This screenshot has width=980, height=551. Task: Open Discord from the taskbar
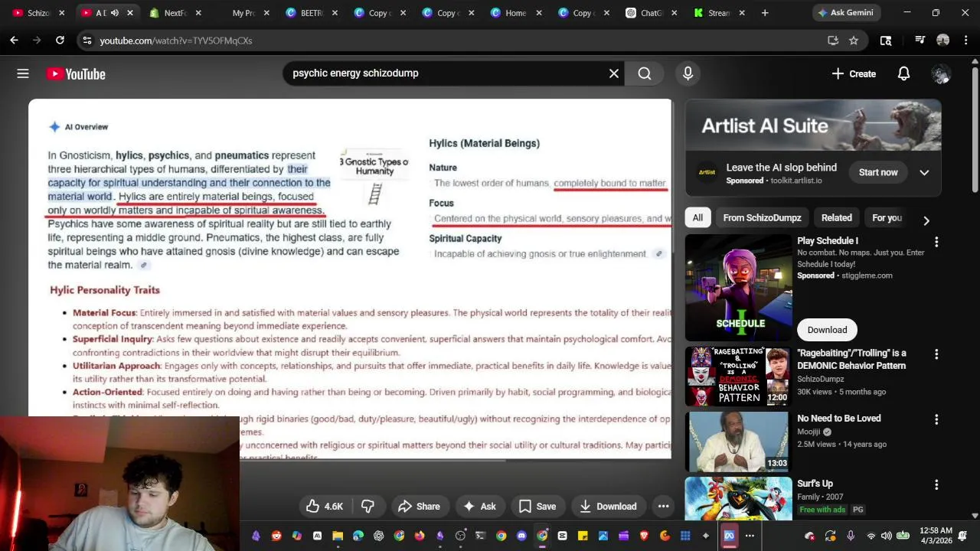521,536
